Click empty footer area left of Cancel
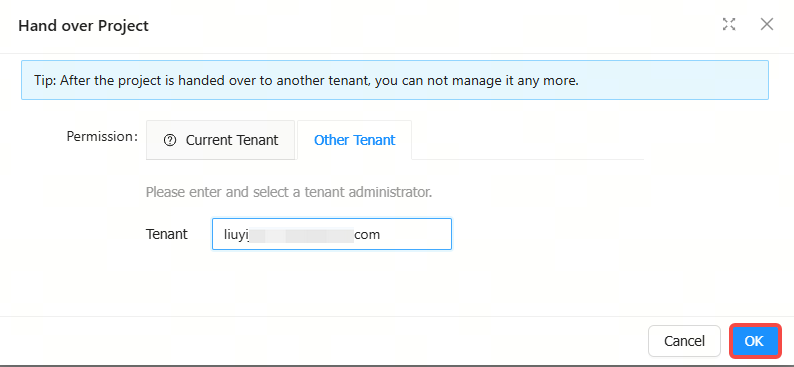This screenshot has height=367, width=794. click(324, 341)
